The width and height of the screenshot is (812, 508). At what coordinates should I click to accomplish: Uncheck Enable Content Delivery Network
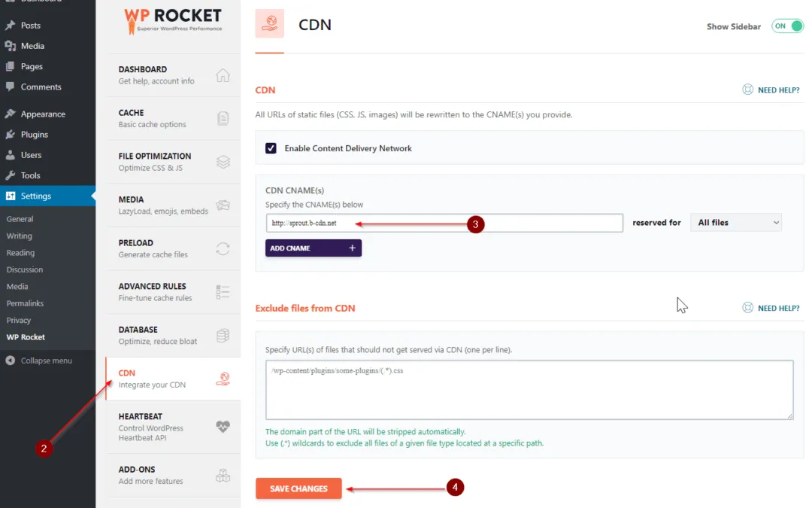point(271,148)
